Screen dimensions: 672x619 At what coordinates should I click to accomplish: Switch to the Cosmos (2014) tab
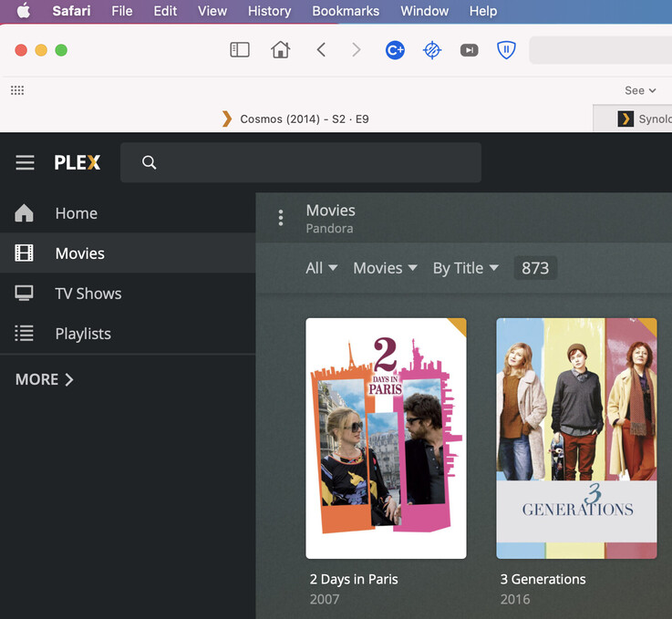click(295, 119)
